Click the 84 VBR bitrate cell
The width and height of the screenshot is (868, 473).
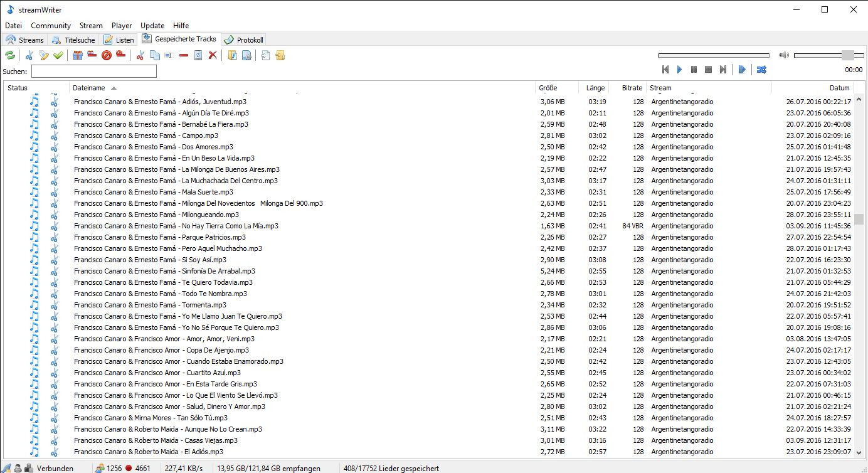tap(633, 226)
